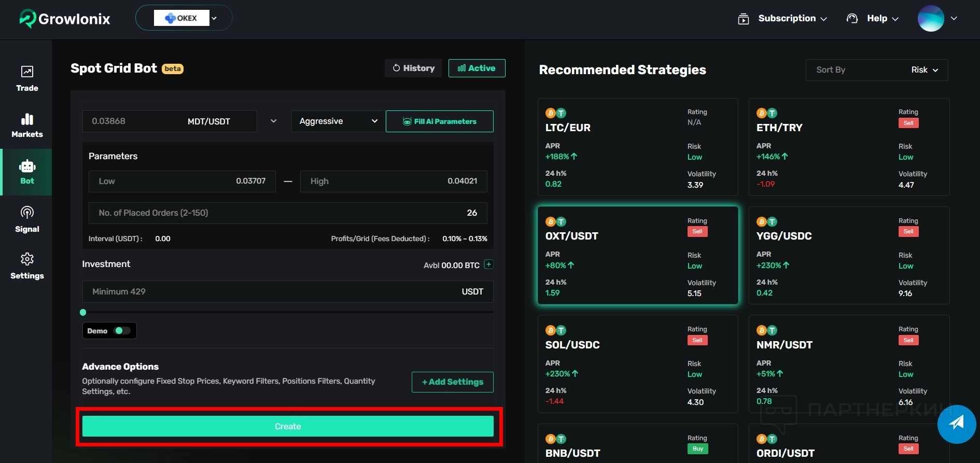The image size is (980, 463).
Task: Toggle the Demo mode switch
Action: (122, 331)
